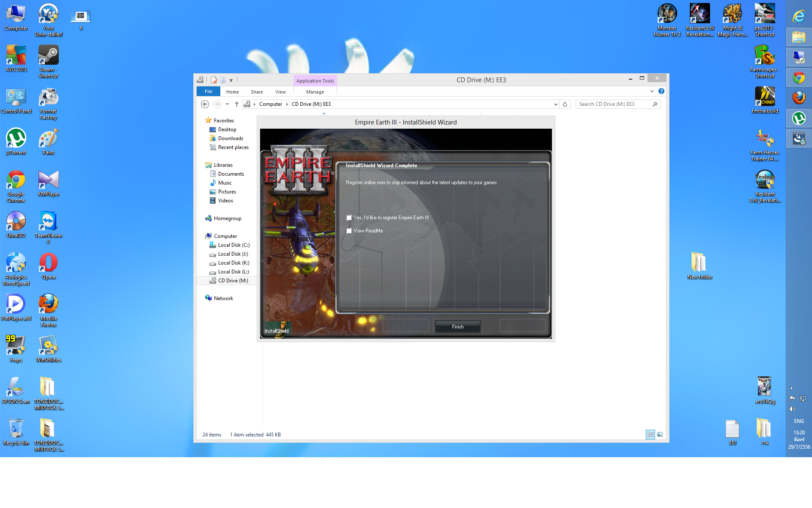The height and width of the screenshot is (508, 812).
Task: Open the blue File menu button
Action: point(208,91)
